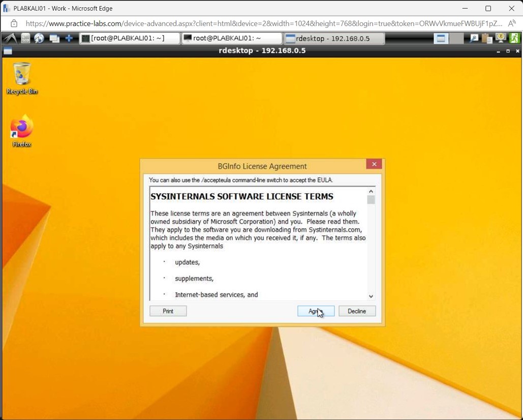Click the workspace windows icon on the panel

[x=53, y=38]
